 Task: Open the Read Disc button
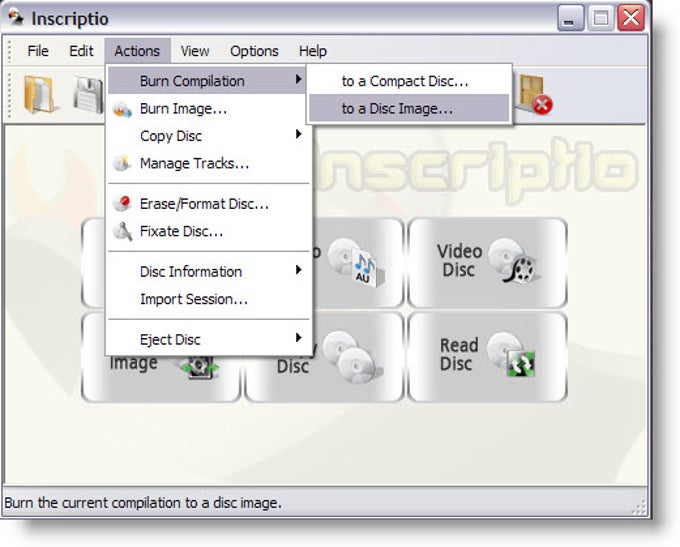pyautogui.click(x=487, y=356)
